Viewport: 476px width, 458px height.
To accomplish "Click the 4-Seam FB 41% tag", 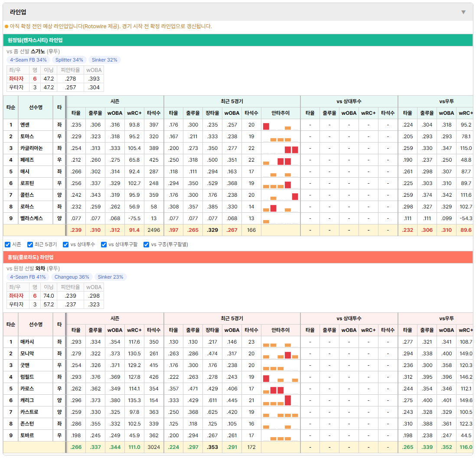I will pyautogui.click(x=28, y=277).
